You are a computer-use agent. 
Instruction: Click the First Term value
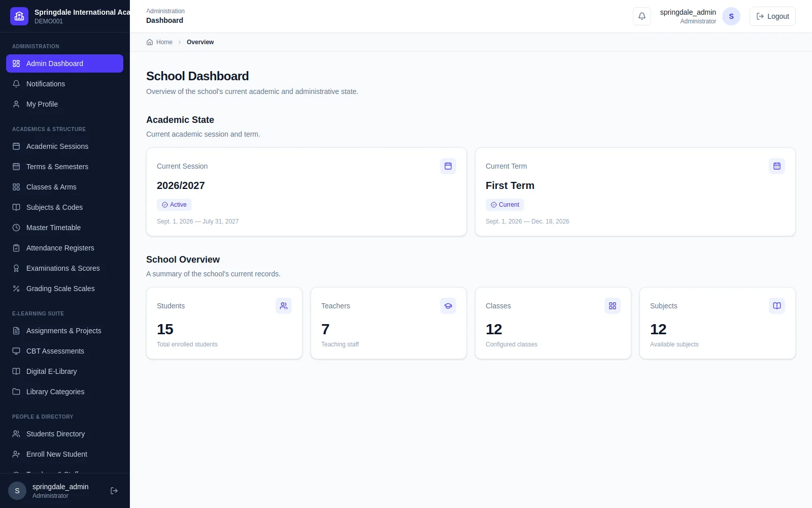pyautogui.click(x=510, y=185)
